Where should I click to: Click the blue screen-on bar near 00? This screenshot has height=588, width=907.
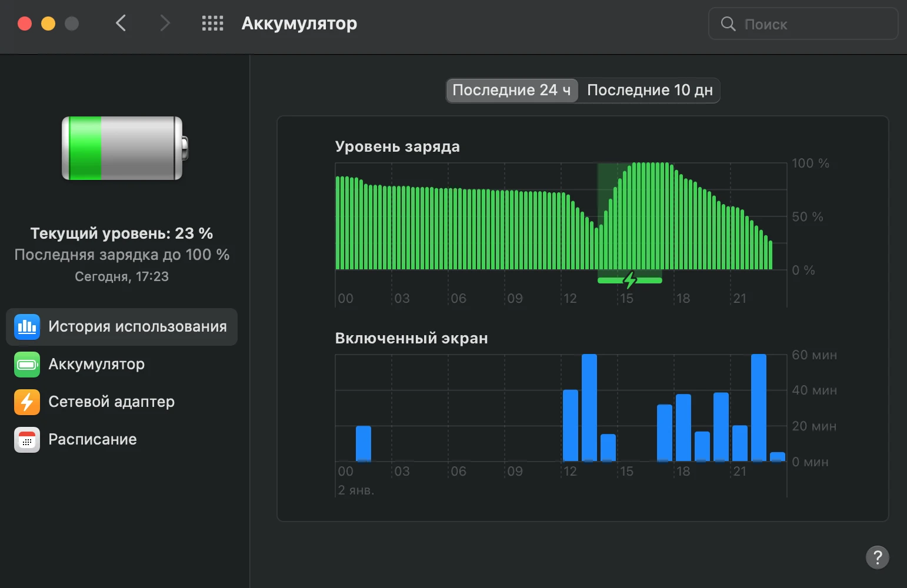[364, 443]
